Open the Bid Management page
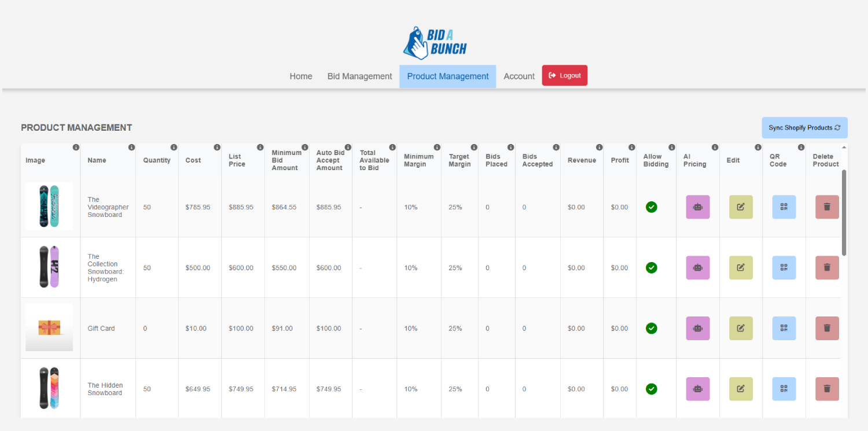Viewport: 868px width, 431px height. pos(359,76)
